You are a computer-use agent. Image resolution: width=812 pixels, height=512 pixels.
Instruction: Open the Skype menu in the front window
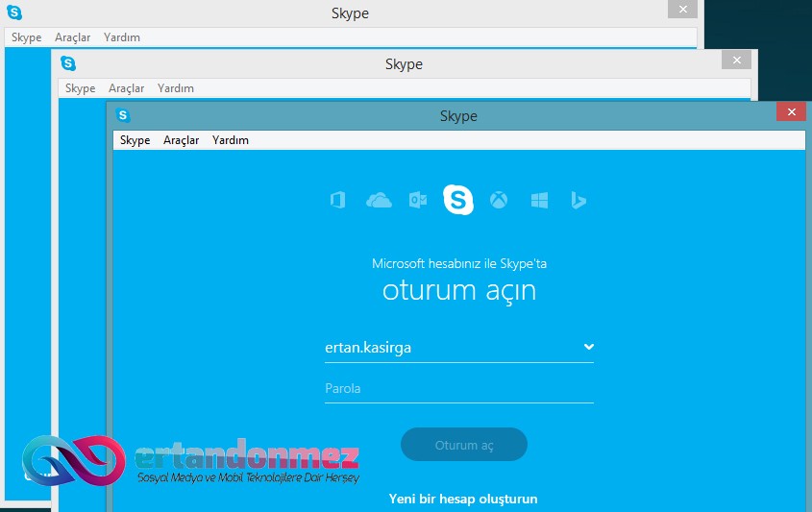(135, 140)
